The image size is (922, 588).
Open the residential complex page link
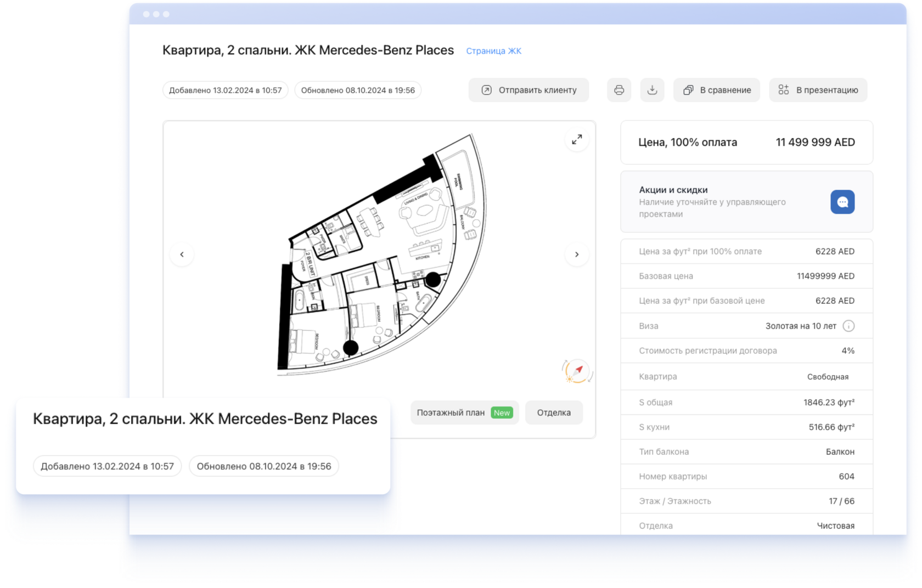pos(493,51)
